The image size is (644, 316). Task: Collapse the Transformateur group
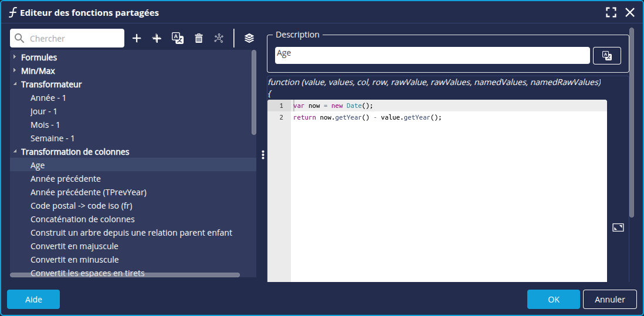(x=14, y=84)
